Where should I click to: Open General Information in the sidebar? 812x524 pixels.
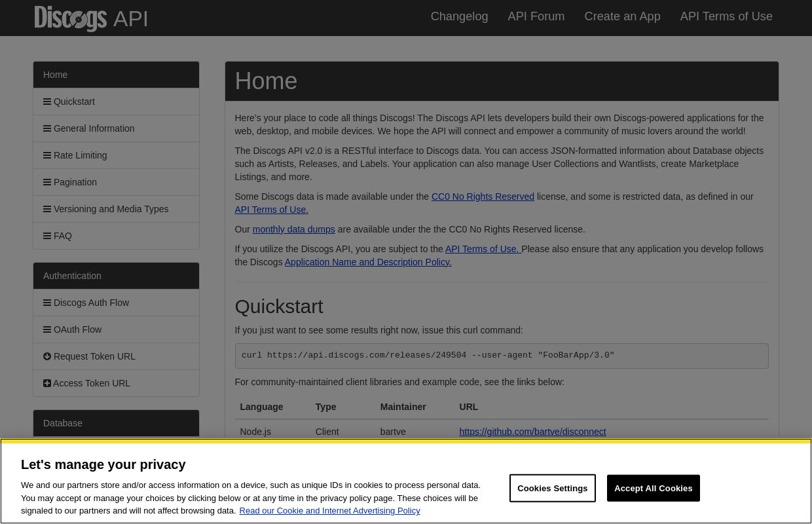(117, 128)
